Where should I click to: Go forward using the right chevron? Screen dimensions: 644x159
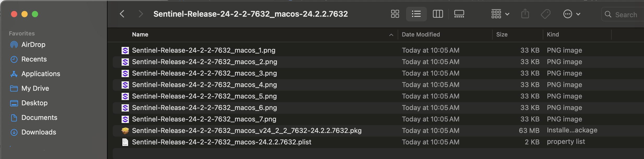click(141, 14)
